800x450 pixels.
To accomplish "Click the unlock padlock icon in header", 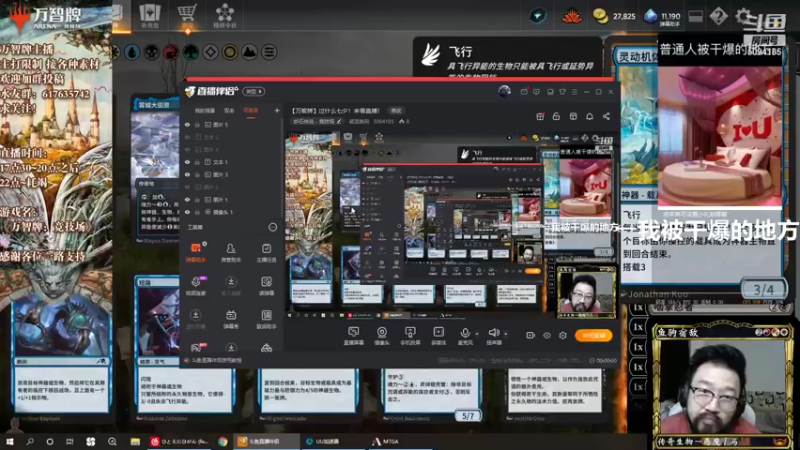I will (557, 116).
